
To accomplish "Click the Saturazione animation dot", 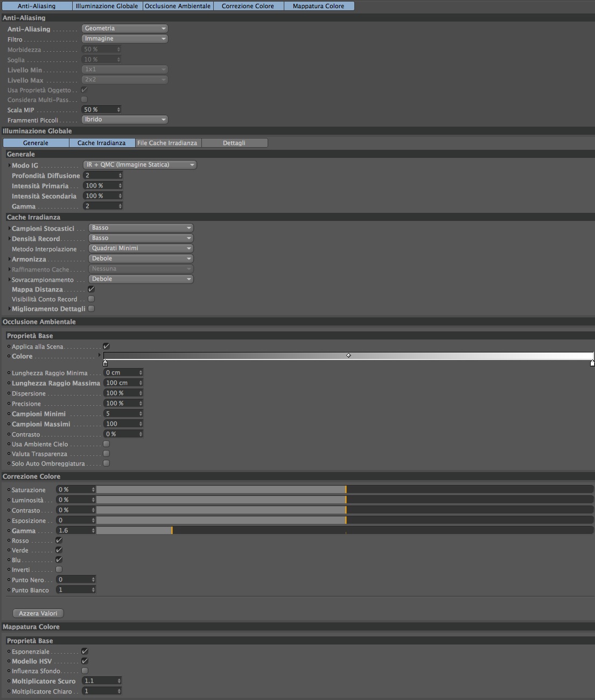I will 9,490.
